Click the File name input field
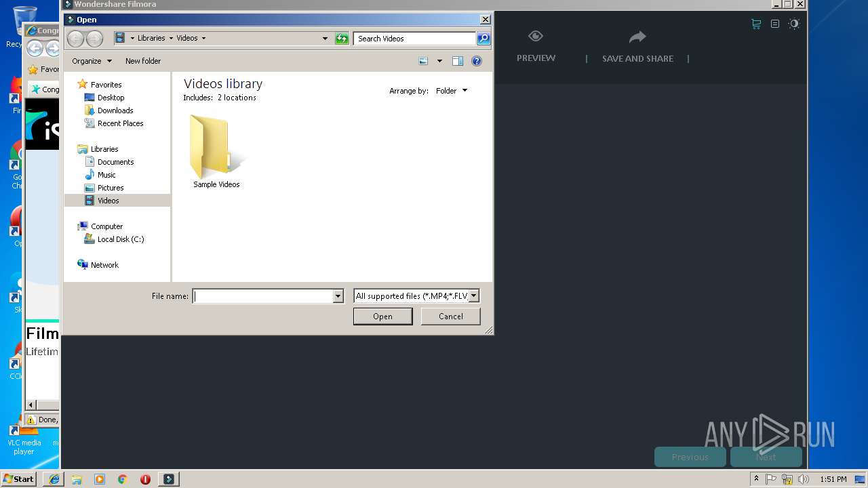Viewport: 868px width, 488px height. 263,296
